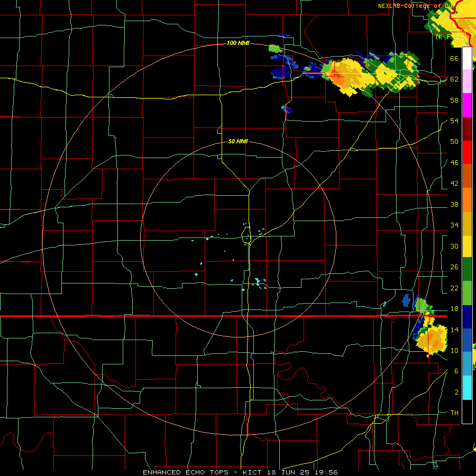Viewport: 476px width, 476px height.
Task: Click the orange storm core north of the 100 NMI ring
Action: (338, 79)
